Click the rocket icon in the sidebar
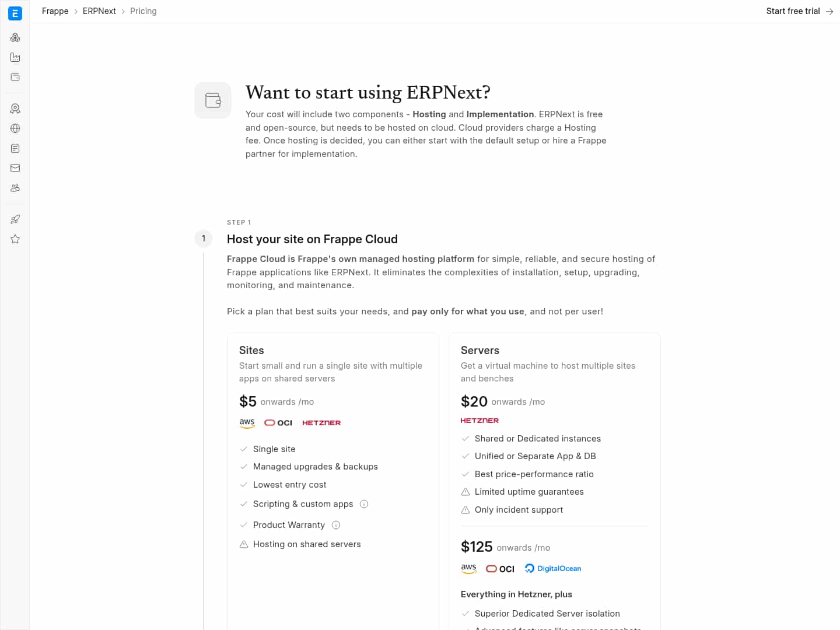The height and width of the screenshot is (630, 840). coord(15,219)
